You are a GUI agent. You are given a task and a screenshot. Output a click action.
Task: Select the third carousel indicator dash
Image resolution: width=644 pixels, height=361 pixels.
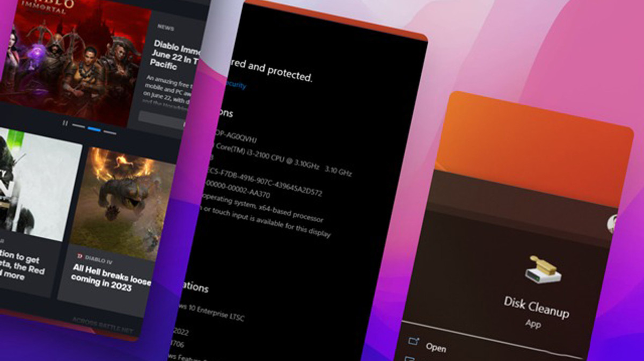pos(109,132)
